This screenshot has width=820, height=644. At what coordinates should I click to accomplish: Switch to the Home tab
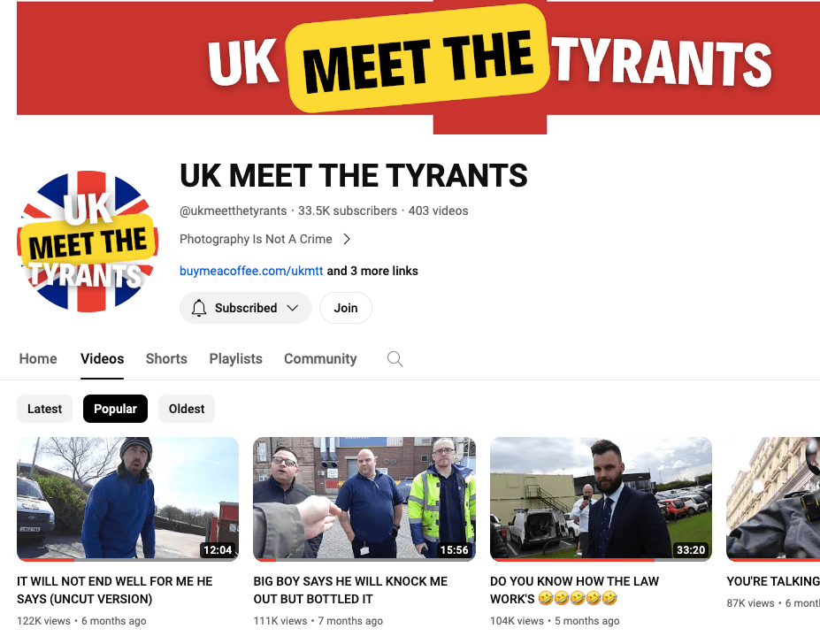click(38, 359)
